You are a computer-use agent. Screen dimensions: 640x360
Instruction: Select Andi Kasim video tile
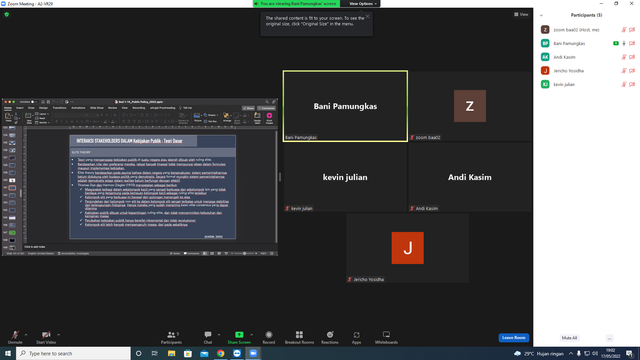470,177
